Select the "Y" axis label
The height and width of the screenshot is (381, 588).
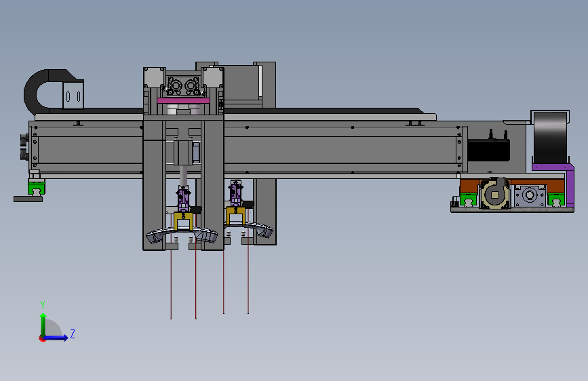[x=43, y=304]
